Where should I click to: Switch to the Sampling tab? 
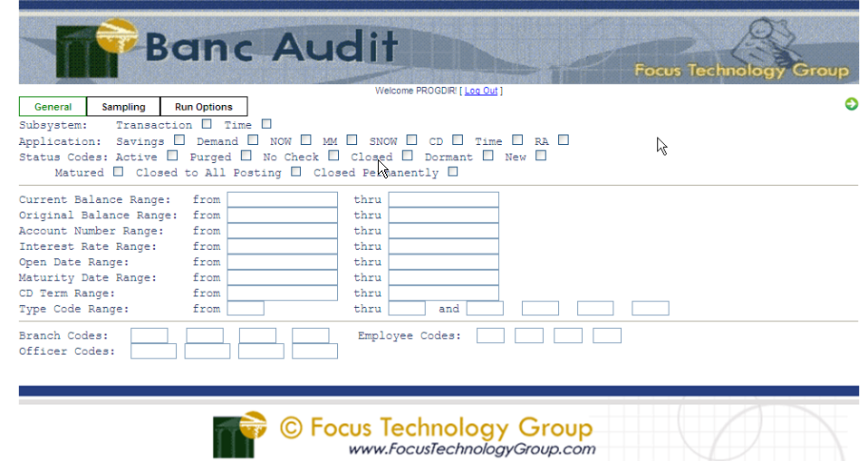(x=123, y=107)
